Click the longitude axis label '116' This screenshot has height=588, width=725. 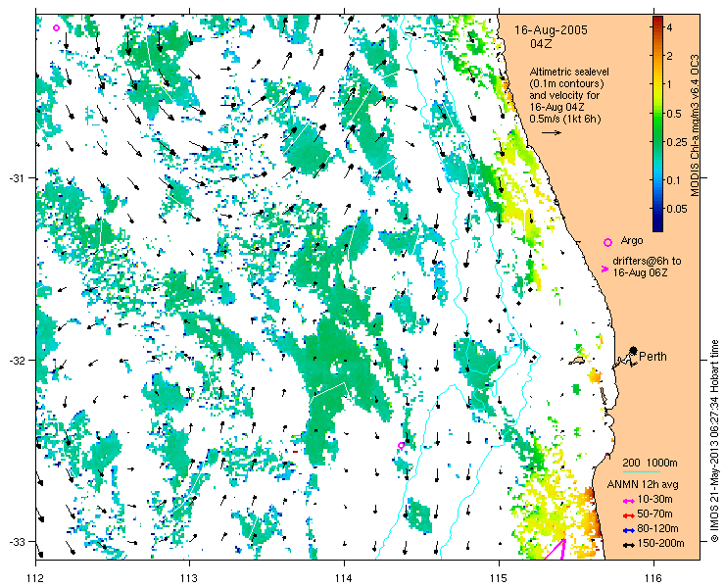click(653, 578)
